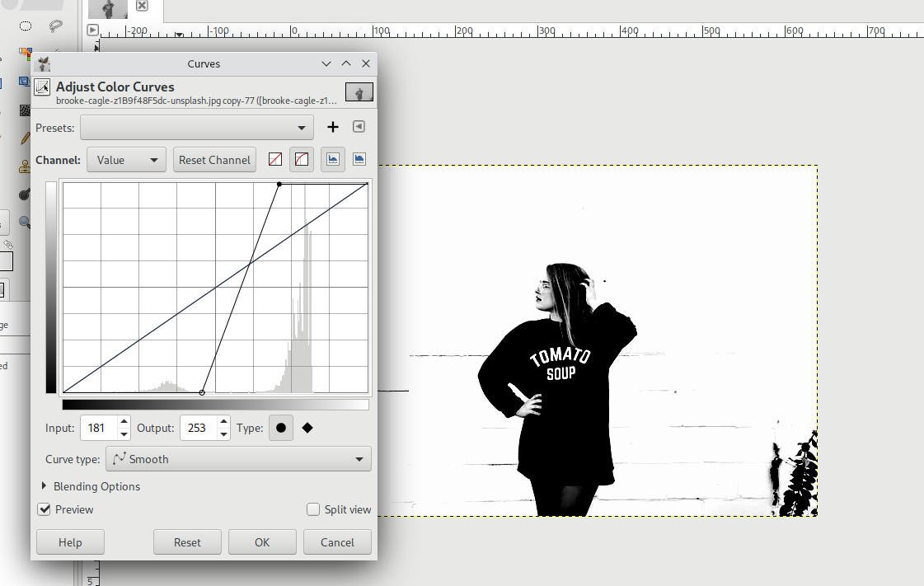Select the Free Select lasso tool
The height and width of the screenshot is (586, 924).
[55, 26]
